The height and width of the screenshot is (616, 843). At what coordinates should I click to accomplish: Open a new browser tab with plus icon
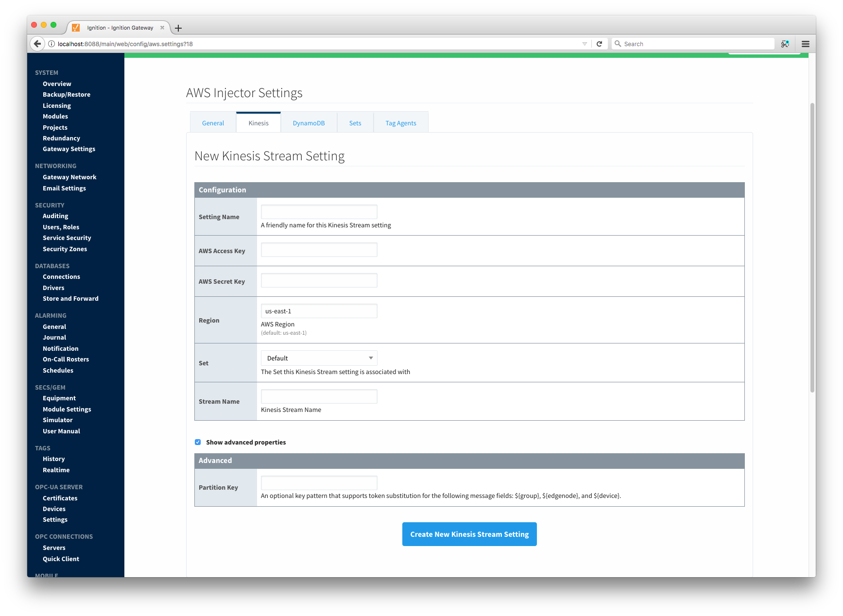[x=178, y=28]
